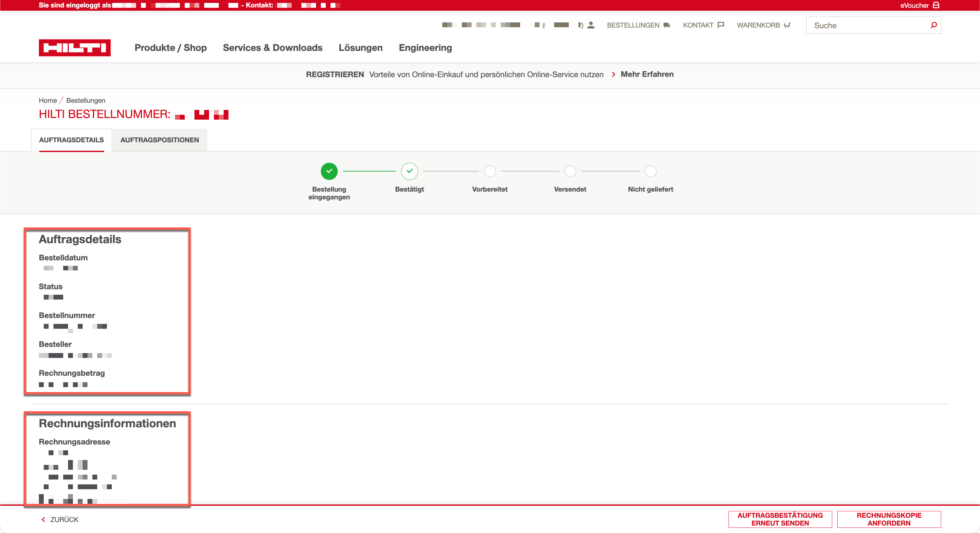Image resolution: width=980 pixels, height=533 pixels.
Task: Click the Bestellnummer label
Action: point(67,315)
